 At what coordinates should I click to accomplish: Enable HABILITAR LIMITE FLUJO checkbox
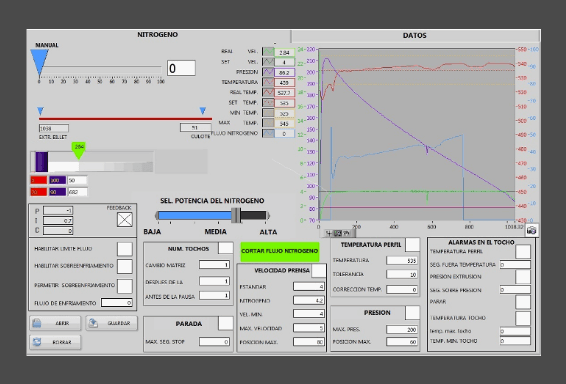point(125,249)
